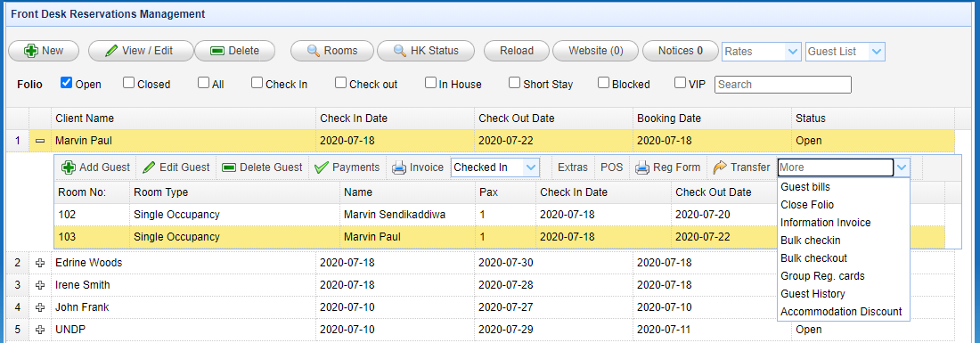
Task: Open the Guest List dropdown
Action: [x=877, y=52]
